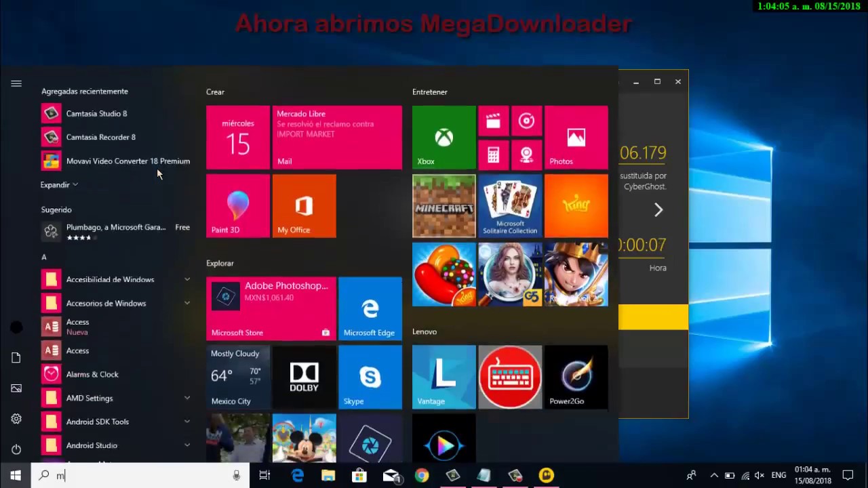Expand Accesibilidad de Windows folder
The height and width of the screenshot is (488, 868).
pos(115,279)
